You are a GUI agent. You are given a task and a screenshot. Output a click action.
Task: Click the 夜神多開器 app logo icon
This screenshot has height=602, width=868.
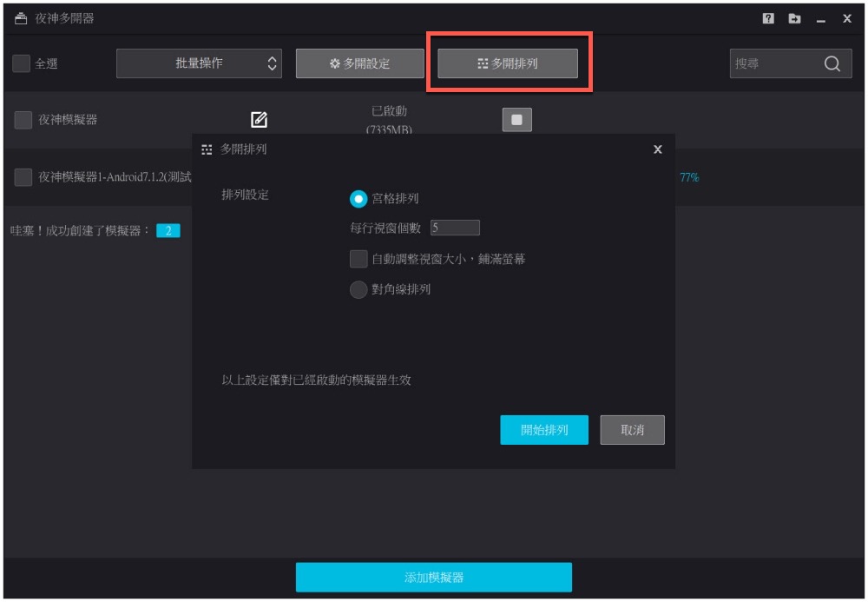coord(21,18)
